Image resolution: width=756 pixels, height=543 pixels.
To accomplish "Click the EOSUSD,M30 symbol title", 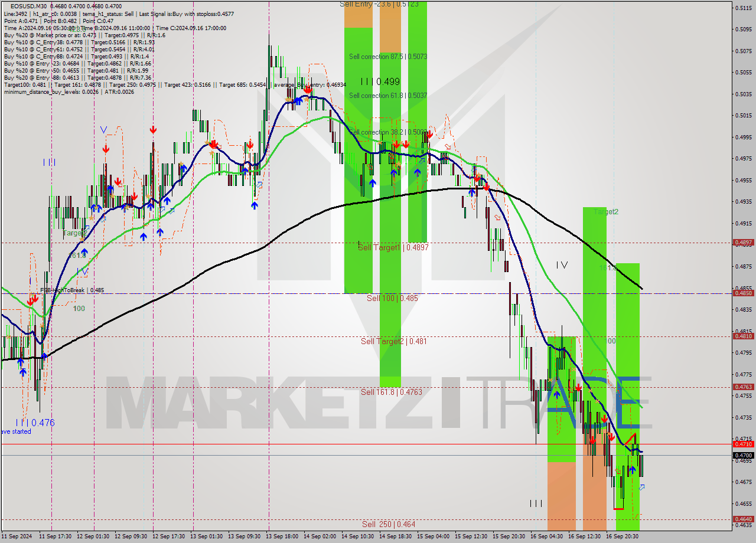I will 29,6.
